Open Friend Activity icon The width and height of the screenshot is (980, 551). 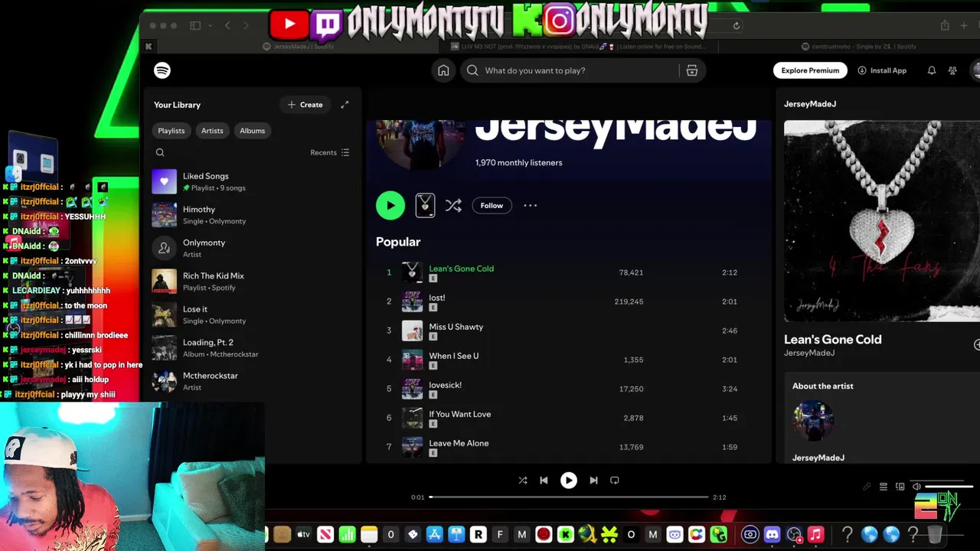952,70
